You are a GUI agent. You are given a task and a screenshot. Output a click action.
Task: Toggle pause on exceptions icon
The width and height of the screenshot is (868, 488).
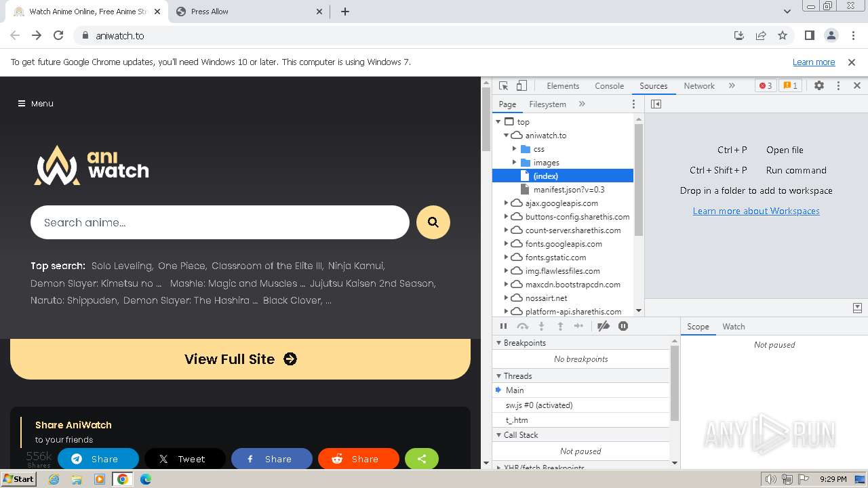[623, 326]
